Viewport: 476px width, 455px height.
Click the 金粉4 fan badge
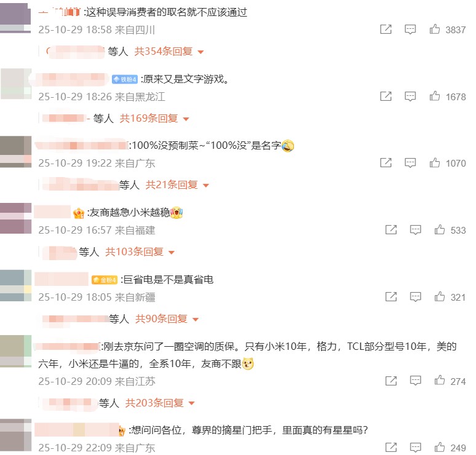tap(105, 280)
